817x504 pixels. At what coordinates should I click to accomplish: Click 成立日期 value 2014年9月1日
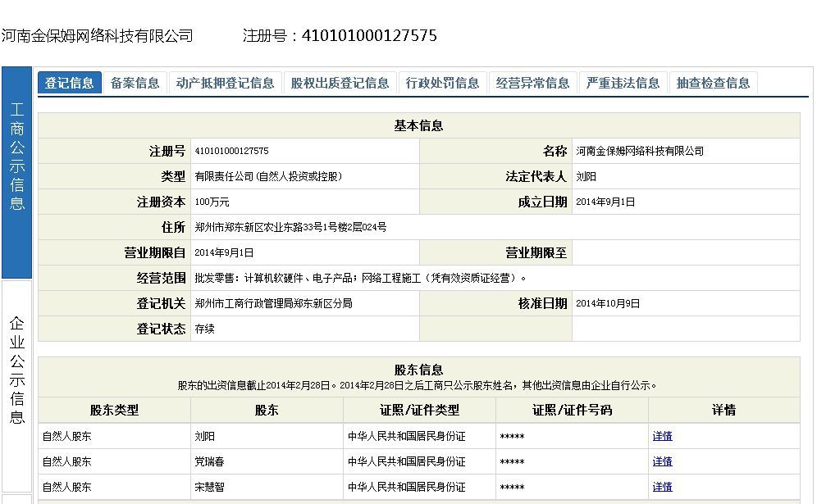pos(605,202)
